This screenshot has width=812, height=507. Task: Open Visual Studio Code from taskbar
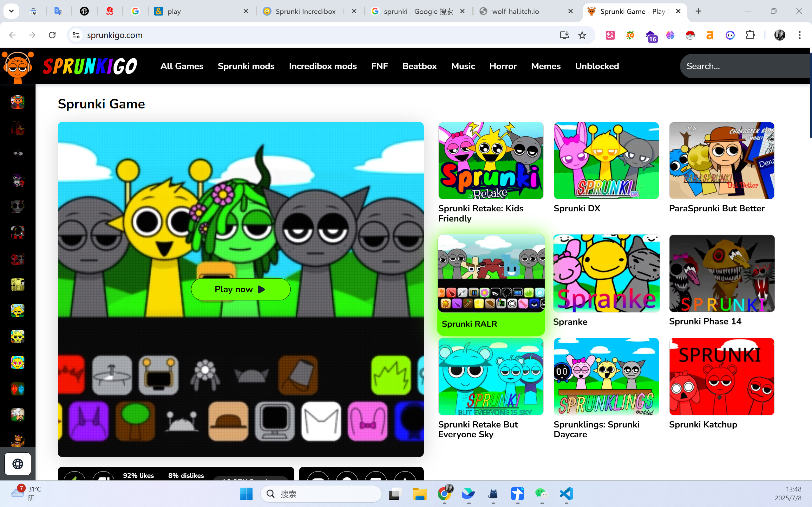[566, 494]
